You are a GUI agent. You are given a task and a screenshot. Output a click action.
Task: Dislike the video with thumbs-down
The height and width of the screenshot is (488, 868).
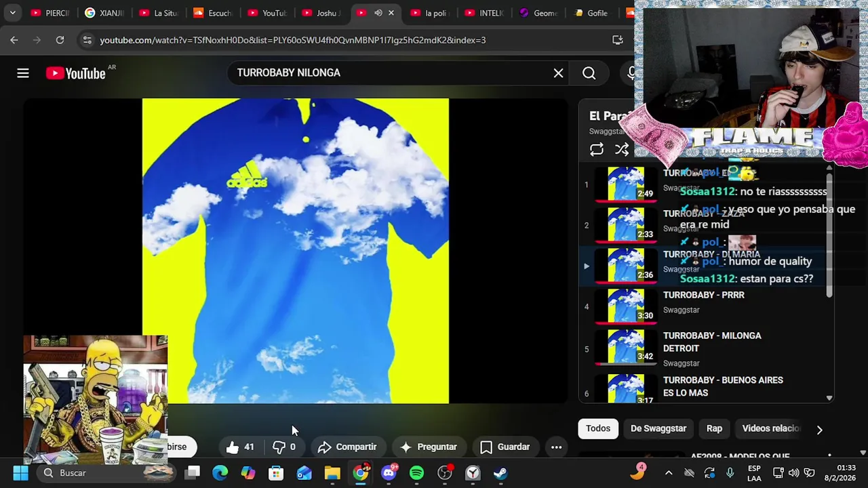[x=284, y=447]
